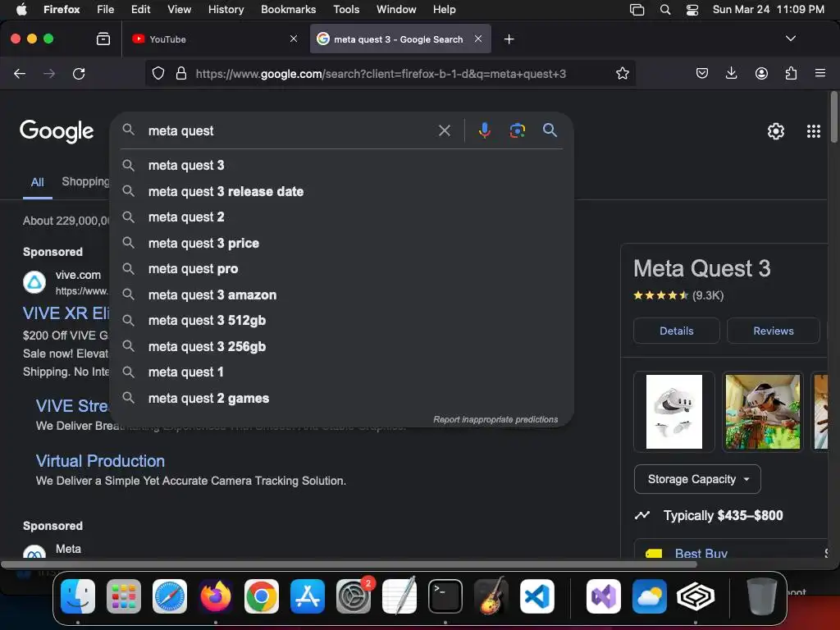Click the blue magnifier search submit icon
This screenshot has width=840, height=630.
550,130
